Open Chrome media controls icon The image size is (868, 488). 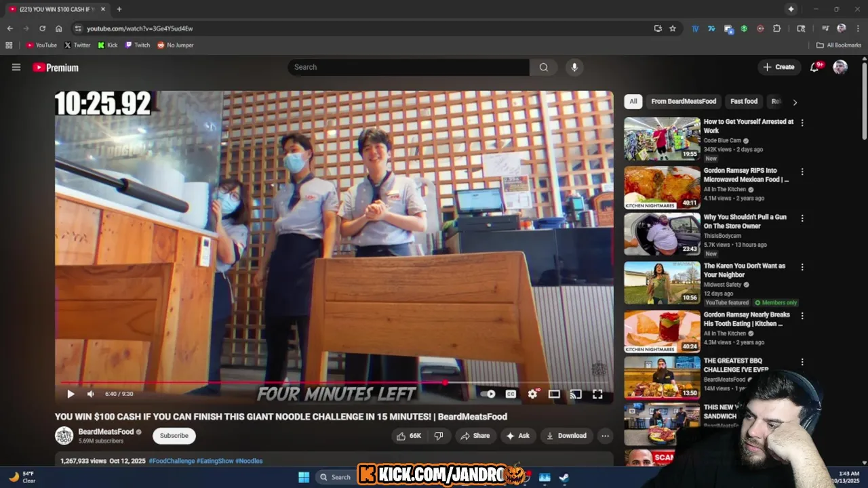825,28
